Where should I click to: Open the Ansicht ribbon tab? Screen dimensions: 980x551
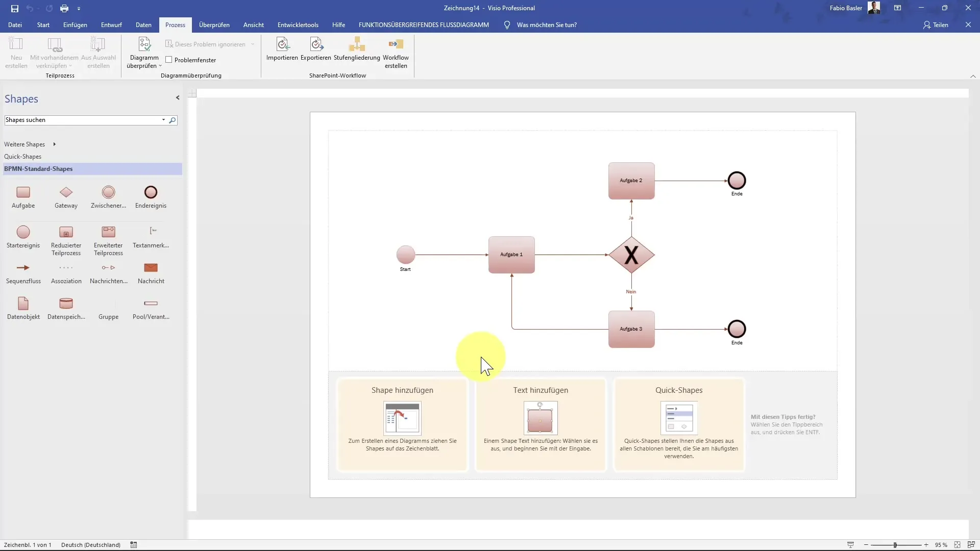tap(254, 24)
